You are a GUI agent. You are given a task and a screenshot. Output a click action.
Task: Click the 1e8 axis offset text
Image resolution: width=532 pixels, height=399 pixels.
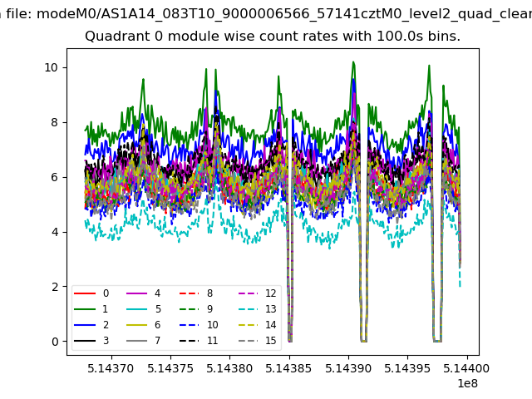(x=465, y=383)
